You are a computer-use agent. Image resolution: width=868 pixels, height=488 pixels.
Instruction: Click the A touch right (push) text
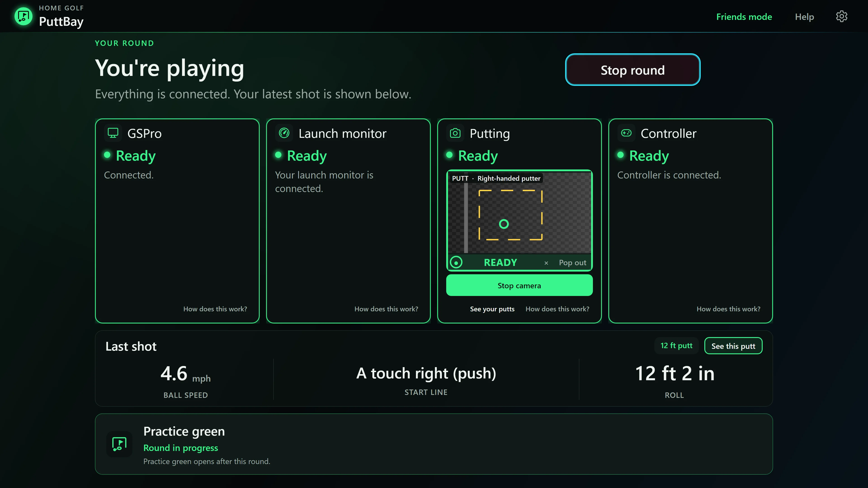point(426,373)
